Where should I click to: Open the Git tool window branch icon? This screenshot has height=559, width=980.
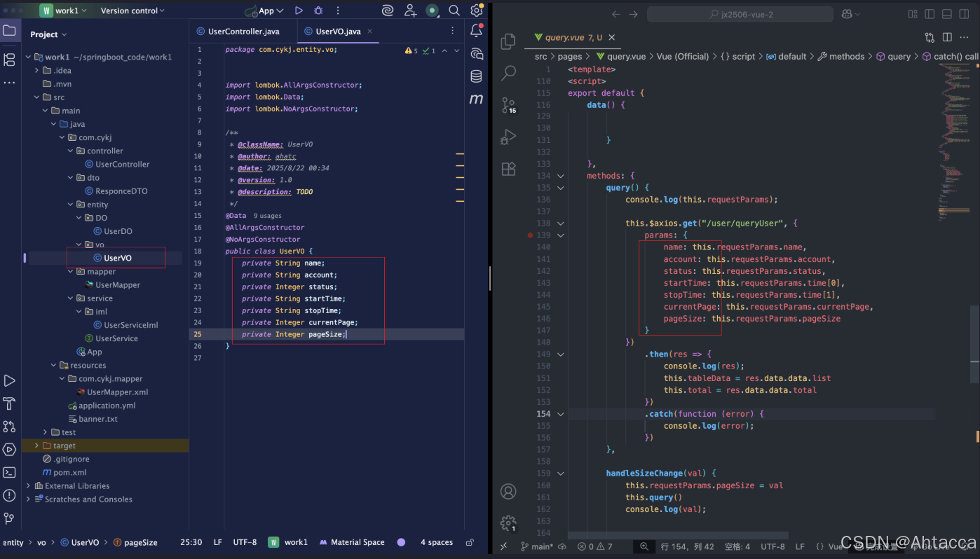click(x=9, y=518)
